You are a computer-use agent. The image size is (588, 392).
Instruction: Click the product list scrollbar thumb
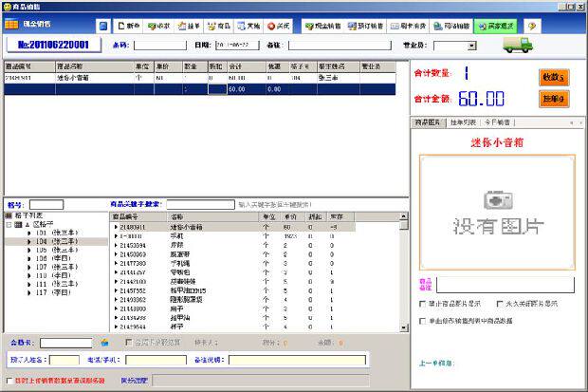pyautogui.click(x=403, y=225)
